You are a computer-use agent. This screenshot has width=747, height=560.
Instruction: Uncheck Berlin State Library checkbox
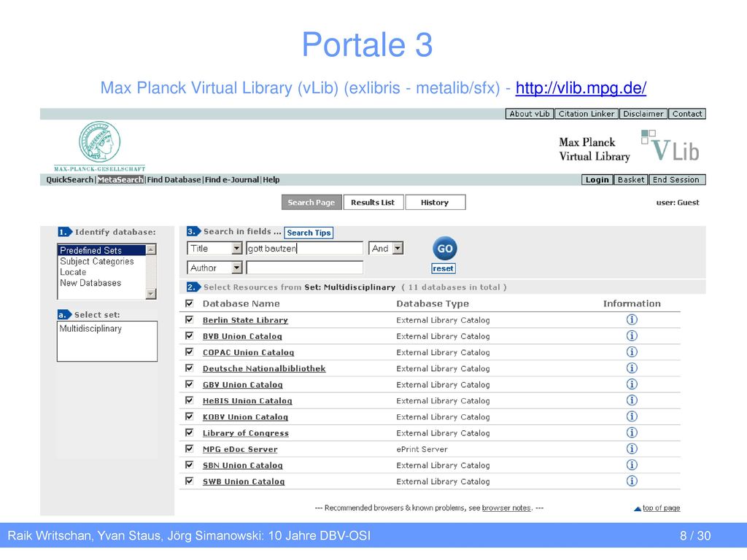[190, 319]
